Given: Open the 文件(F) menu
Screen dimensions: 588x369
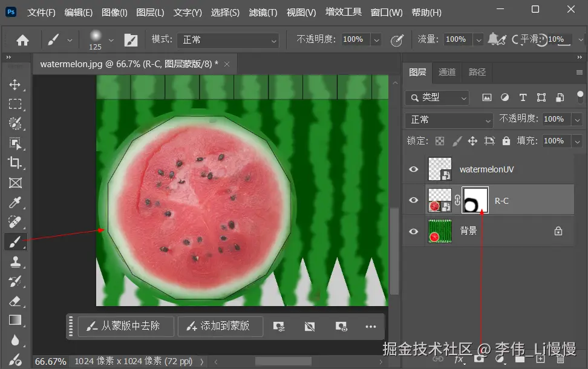Looking at the screenshot, I should [x=41, y=12].
